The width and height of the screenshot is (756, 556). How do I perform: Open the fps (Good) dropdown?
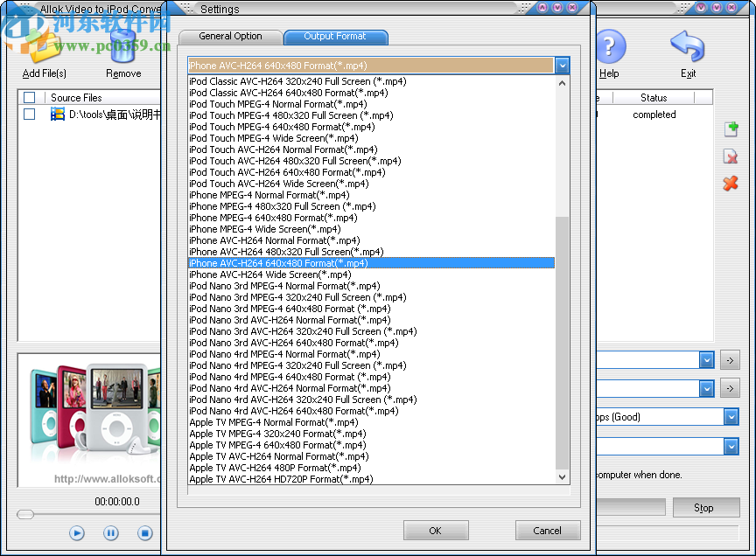tap(730, 417)
